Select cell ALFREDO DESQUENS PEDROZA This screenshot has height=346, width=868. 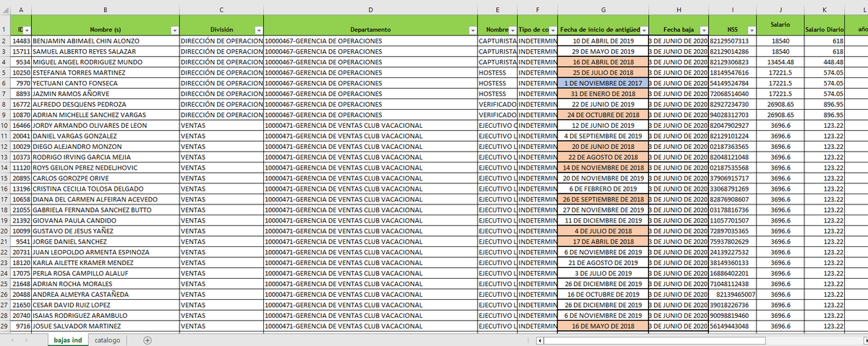(x=106, y=105)
